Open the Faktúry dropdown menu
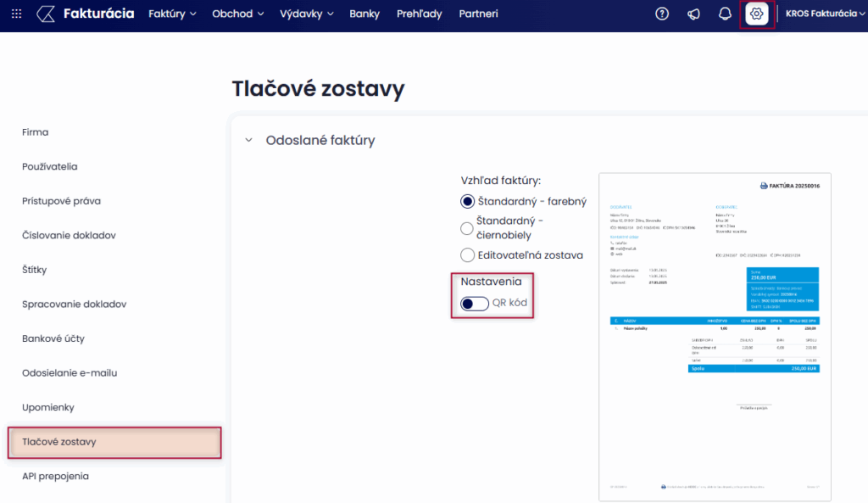The width and height of the screenshot is (868, 503). (172, 14)
